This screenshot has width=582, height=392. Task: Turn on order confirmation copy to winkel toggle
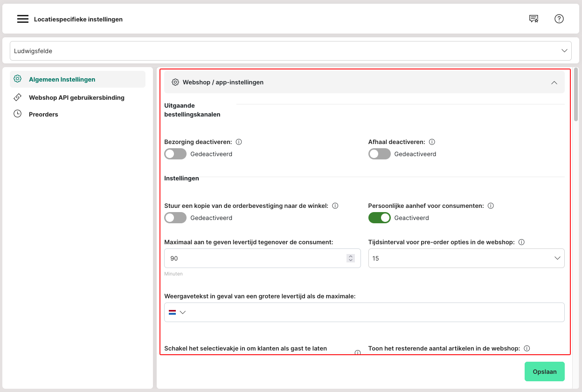click(175, 218)
